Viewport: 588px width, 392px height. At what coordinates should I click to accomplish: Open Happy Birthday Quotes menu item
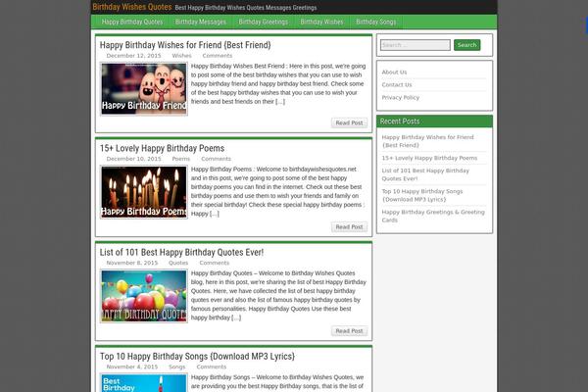132,22
